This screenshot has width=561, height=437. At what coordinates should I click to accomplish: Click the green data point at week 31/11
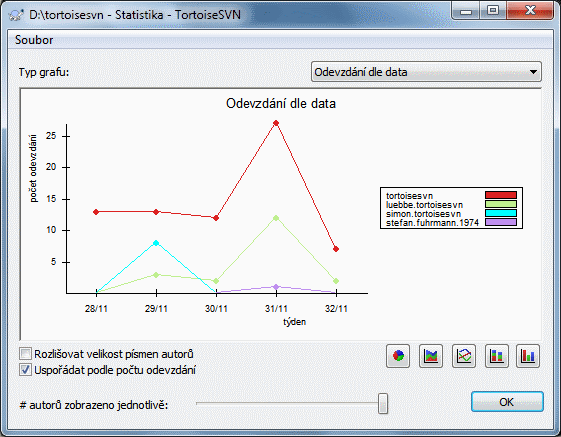276,218
